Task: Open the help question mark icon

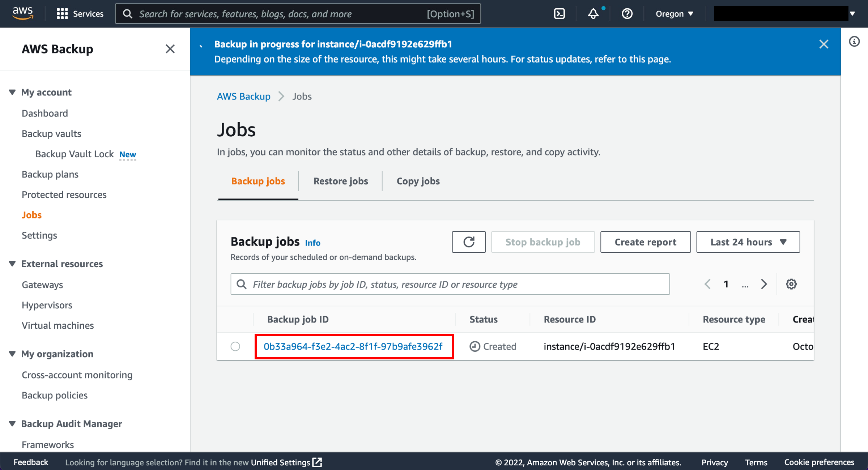Action: pos(627,14)
